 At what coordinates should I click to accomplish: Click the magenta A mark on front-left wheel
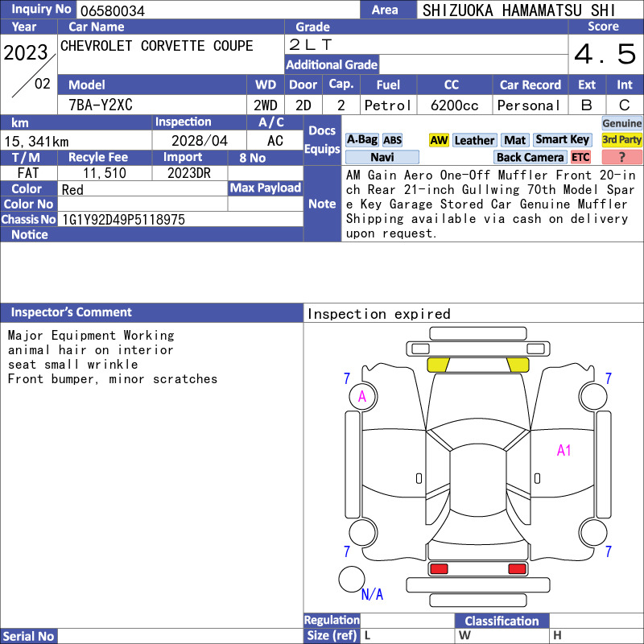(x=361, y=396)
